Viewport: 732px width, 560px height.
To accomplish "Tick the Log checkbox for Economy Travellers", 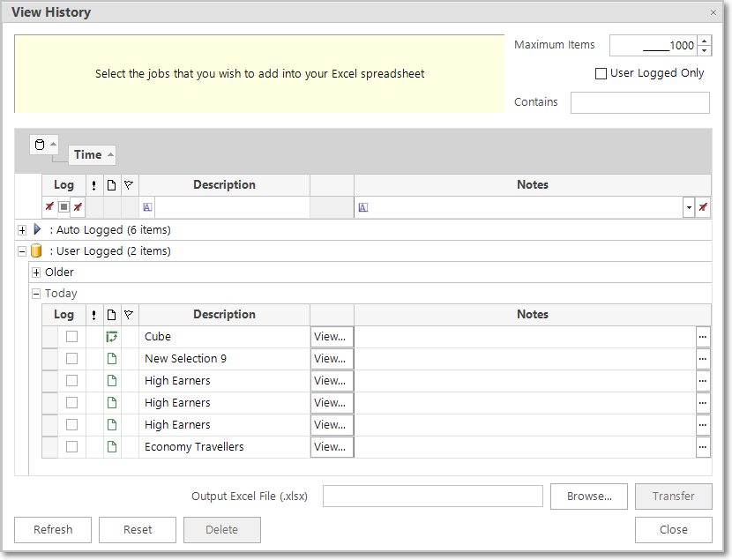I will 71,446.
